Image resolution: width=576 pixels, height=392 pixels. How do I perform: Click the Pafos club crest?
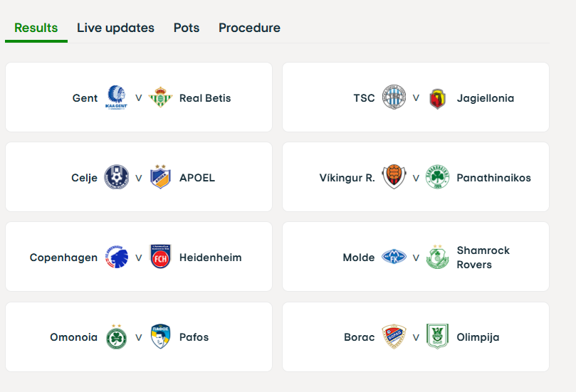coord(160,337)
